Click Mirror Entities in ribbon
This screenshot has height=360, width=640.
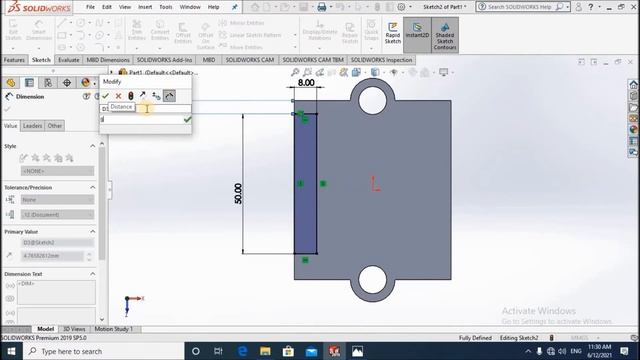click(242, 23)
